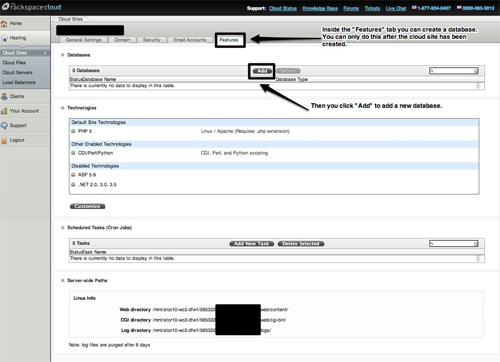
Task: Click the Rackspace Cloud logo
Action: click(x=32, y=7)
